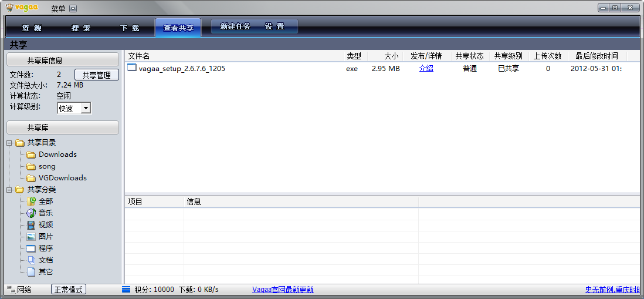Image resolution: width=644 pixels, height=299 pixels.
Task: Click the blue stacked bars status icon
Action: pyautogui.click(x=126, y=290)
